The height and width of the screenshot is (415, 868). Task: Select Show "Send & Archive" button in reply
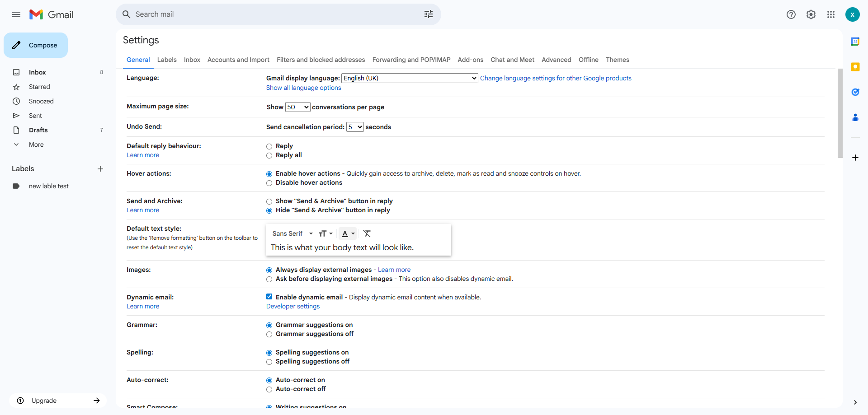(269, 201)
